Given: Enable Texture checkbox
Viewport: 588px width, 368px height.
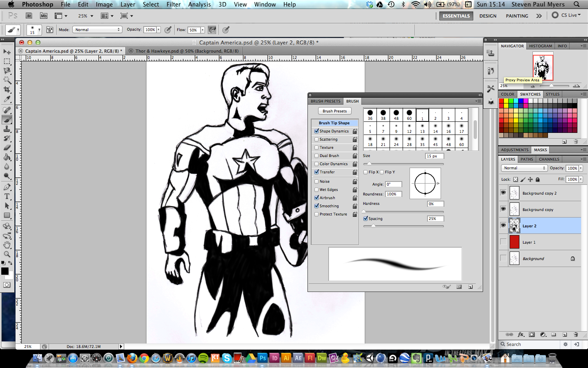Looking at the screenshot, I should point(316,148).
